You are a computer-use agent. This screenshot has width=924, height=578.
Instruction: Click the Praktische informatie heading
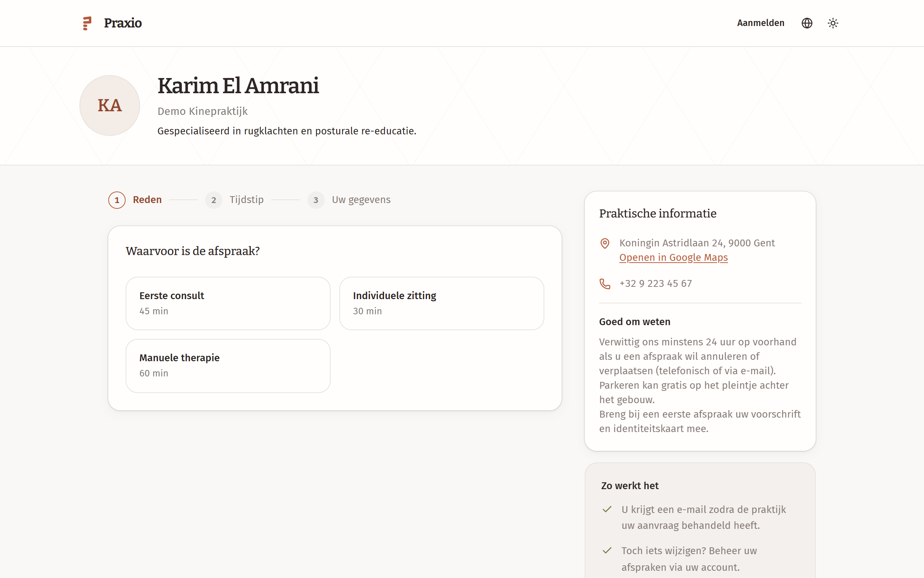[658, 213]
